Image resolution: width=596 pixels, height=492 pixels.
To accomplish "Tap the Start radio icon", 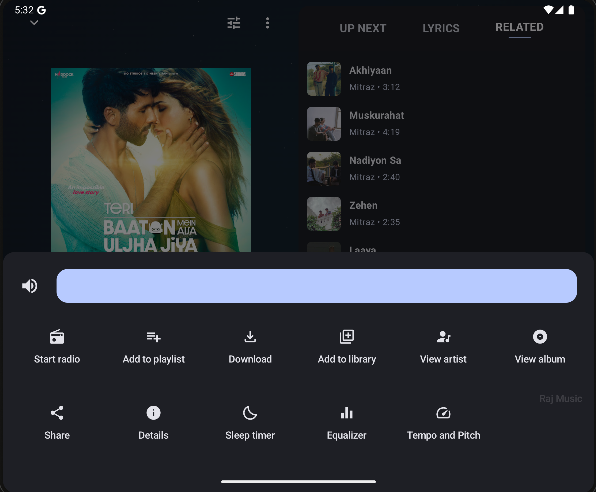I will coord(57,337).
